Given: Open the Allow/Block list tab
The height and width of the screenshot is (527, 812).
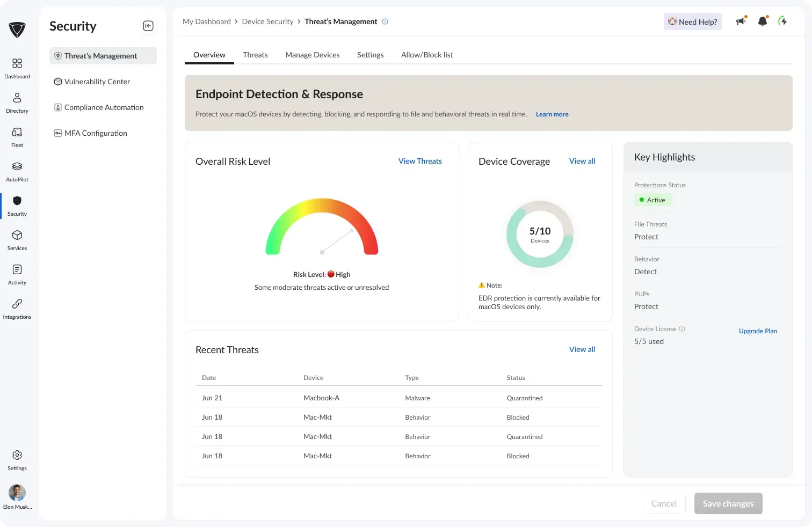Looking at the screenshot, I should click(x=427, y=54).
